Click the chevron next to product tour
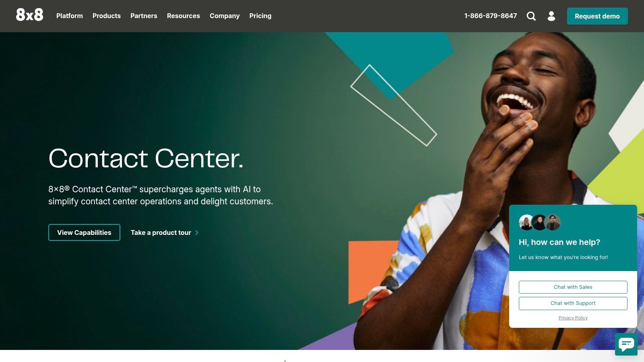This screenshot has height=362, width=644. point(197,233)
